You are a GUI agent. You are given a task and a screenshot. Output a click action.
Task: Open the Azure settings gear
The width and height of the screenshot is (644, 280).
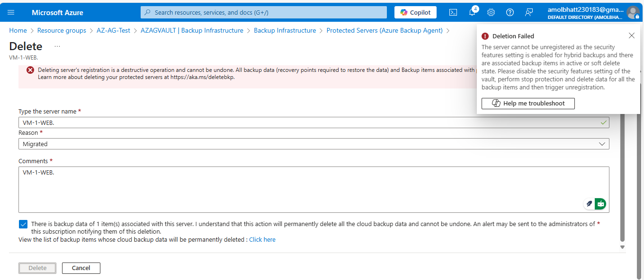[491, 12]
